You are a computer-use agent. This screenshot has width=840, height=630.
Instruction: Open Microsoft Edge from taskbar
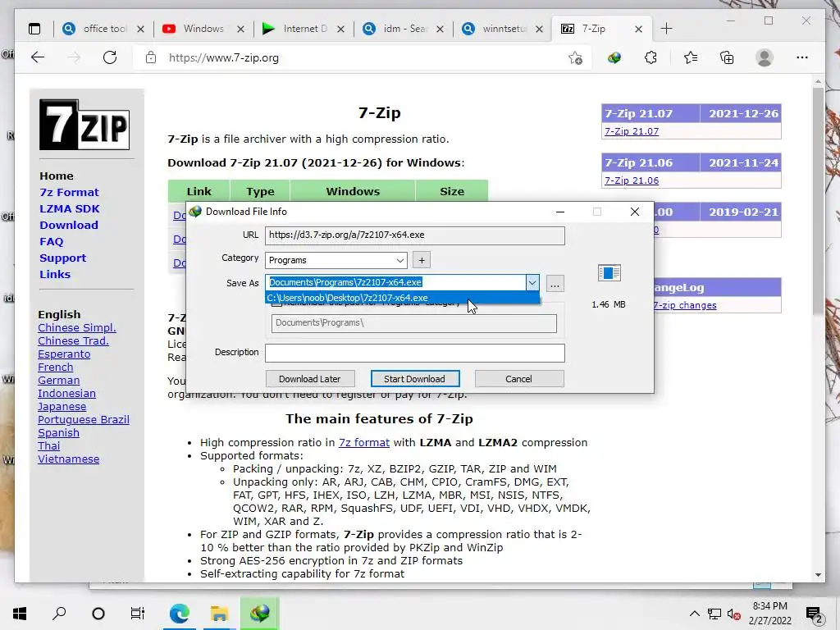coord(180,614)
